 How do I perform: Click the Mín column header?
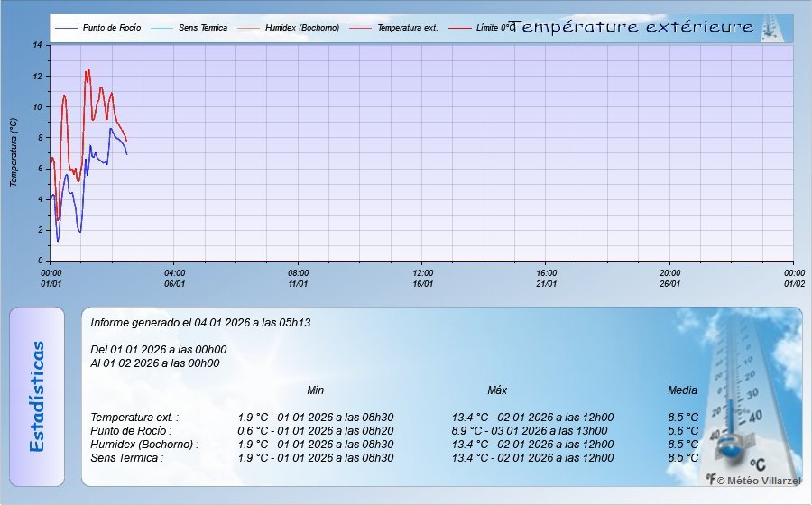(315, 390)
